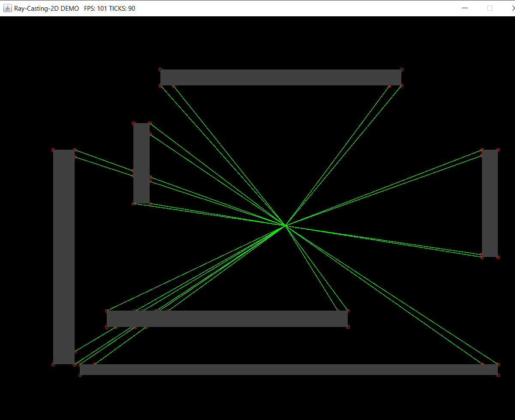This screenshot has height=420, width=515.
Task: Minimize the Ray-Casting-2D DEMO window
Action: point(464,8)
